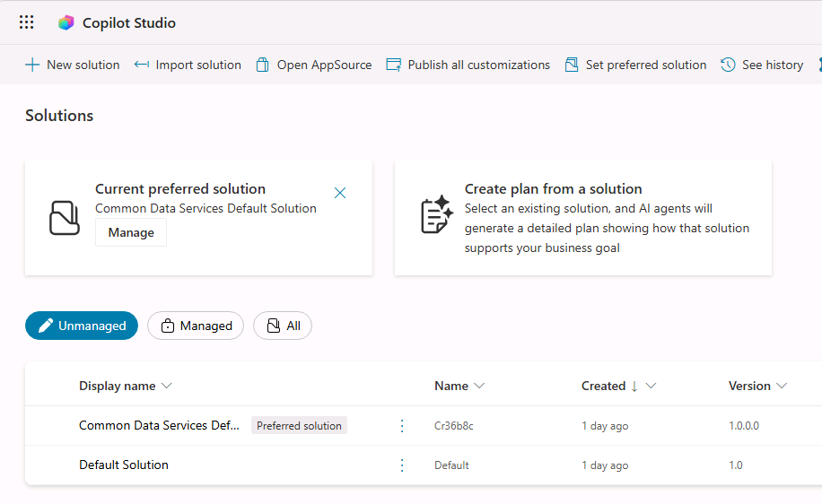Open more options for Common Data Services row
This screenshot has height=504, width=822.
402,426
